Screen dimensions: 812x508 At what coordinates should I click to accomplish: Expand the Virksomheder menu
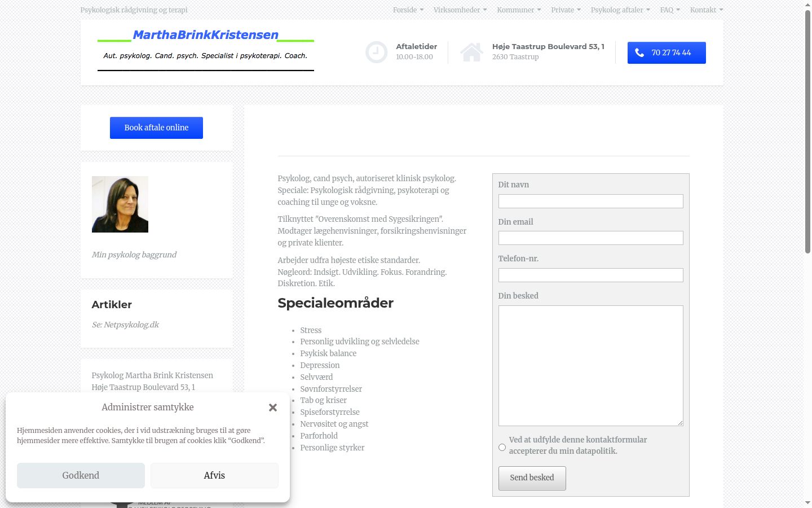tap(460, 10)
